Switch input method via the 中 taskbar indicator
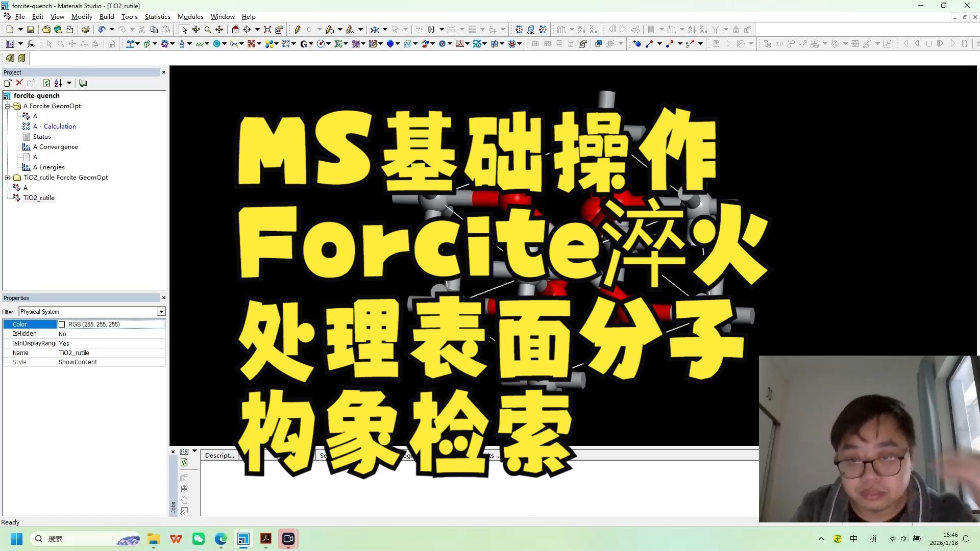 (853, 538)
